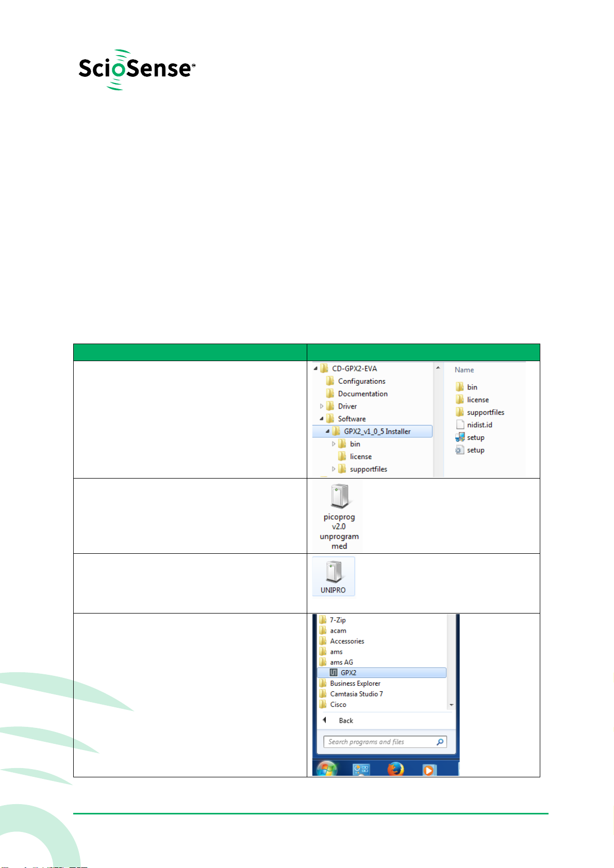Open the setup file with gear icon
This screenshot has width=614, height=868.
point(470,450)
